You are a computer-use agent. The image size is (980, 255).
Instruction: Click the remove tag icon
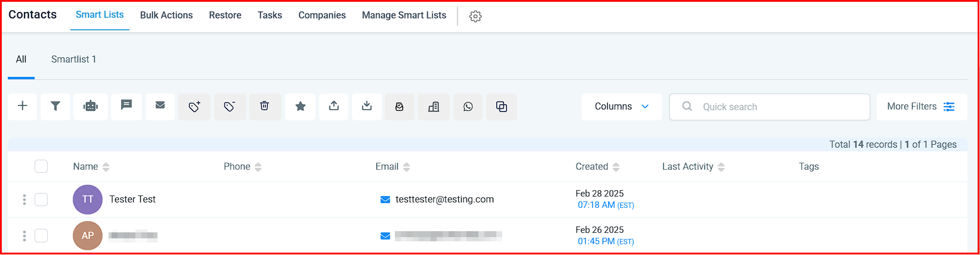(x=230, y=107)
